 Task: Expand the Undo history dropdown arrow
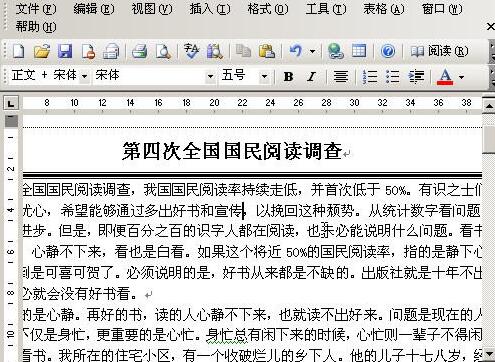click(312, 51)
